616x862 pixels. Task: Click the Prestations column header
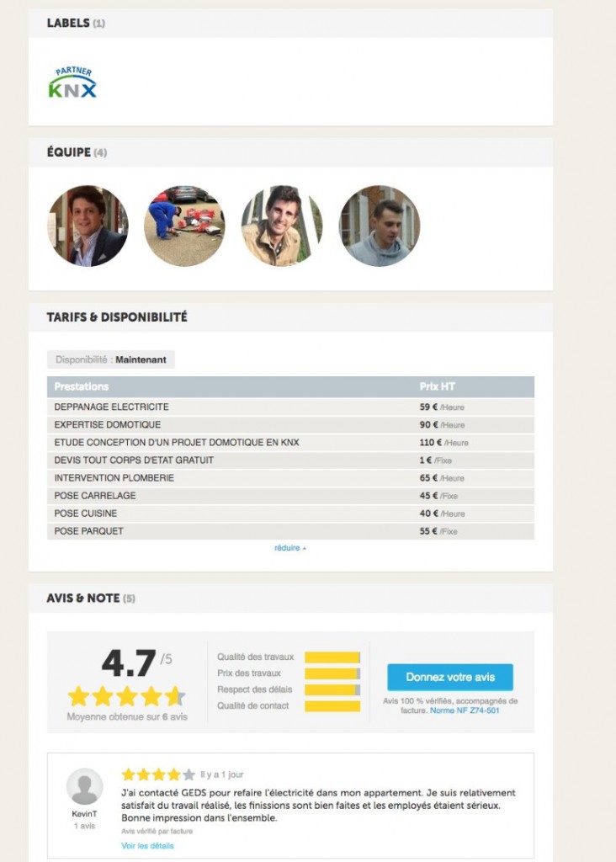click(x=82, y=387)
